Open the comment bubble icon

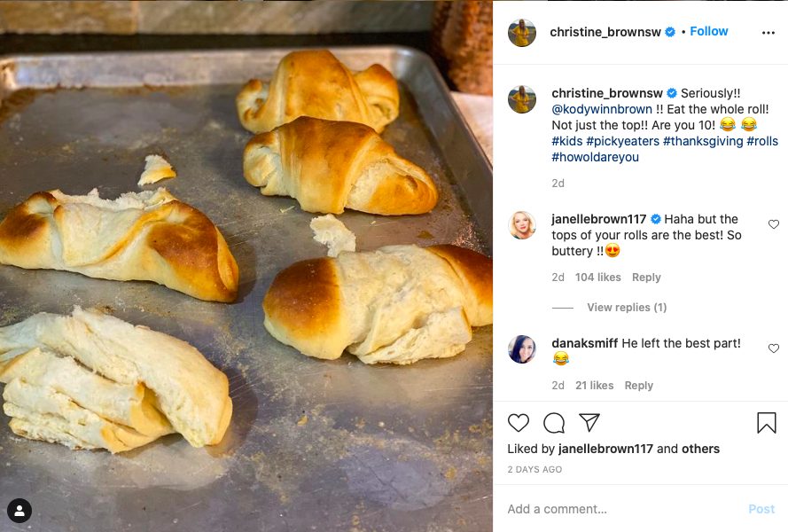pyautogui.click(x=554, y=423)
